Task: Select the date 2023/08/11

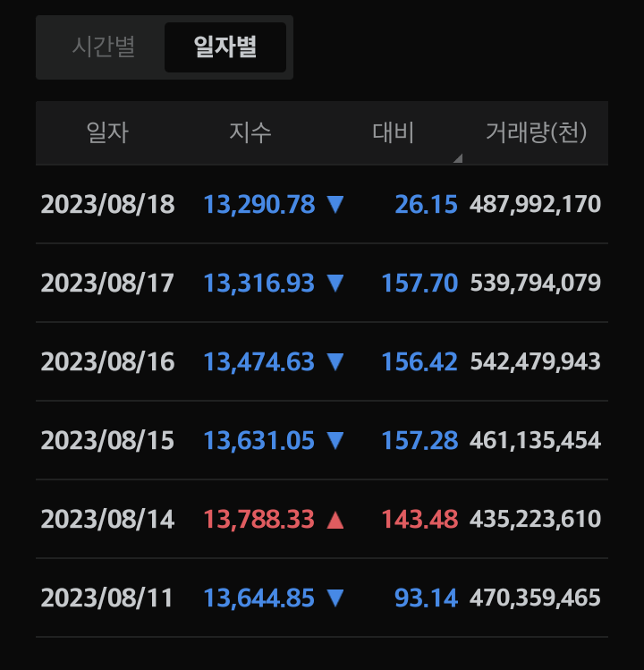Action: point(106,598)
